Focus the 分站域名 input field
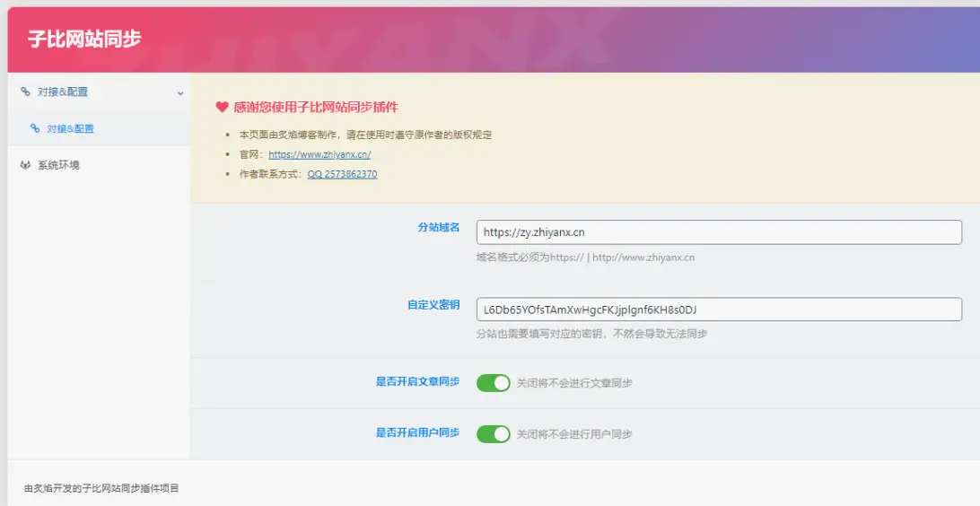980x506 pixels. [719, 231]
